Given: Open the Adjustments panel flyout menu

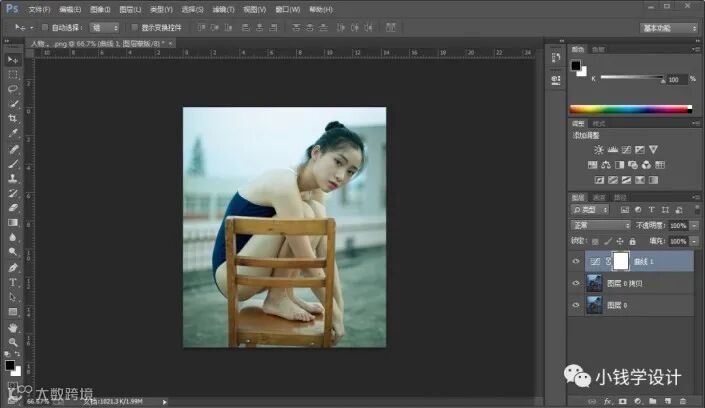Looking at the screenshot, I should (696, 123).
